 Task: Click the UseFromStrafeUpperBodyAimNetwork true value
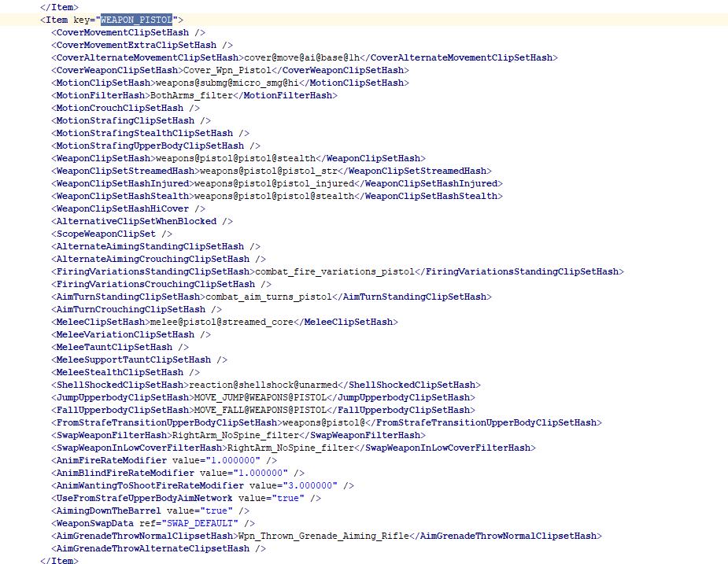tap(288, 498)
